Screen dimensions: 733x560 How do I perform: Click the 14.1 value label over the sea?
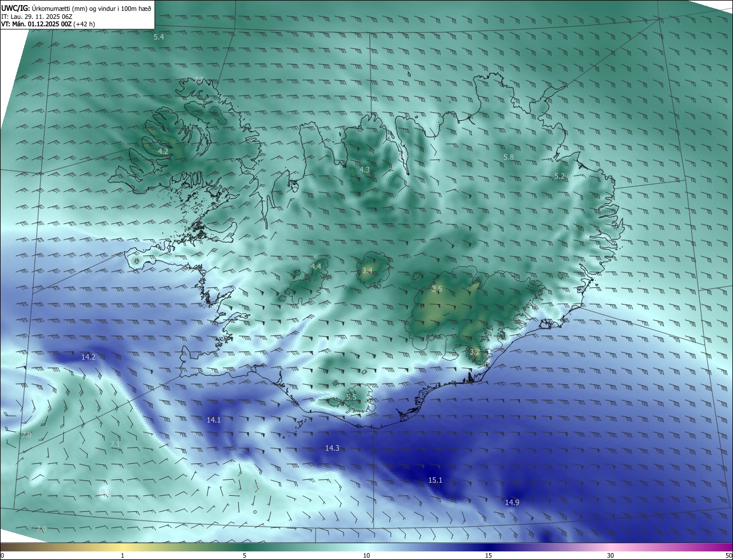pyautogui.click(x=214, y=420)
